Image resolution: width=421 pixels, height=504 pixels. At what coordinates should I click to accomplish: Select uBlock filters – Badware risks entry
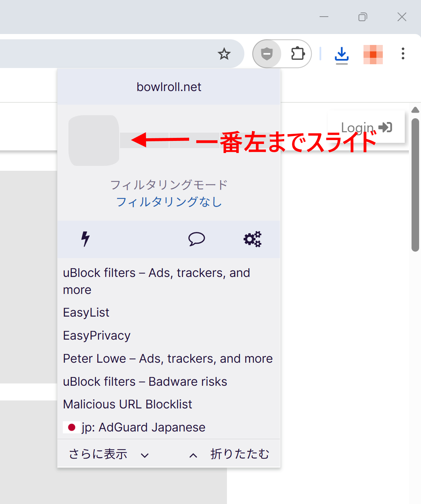(145, 382)
